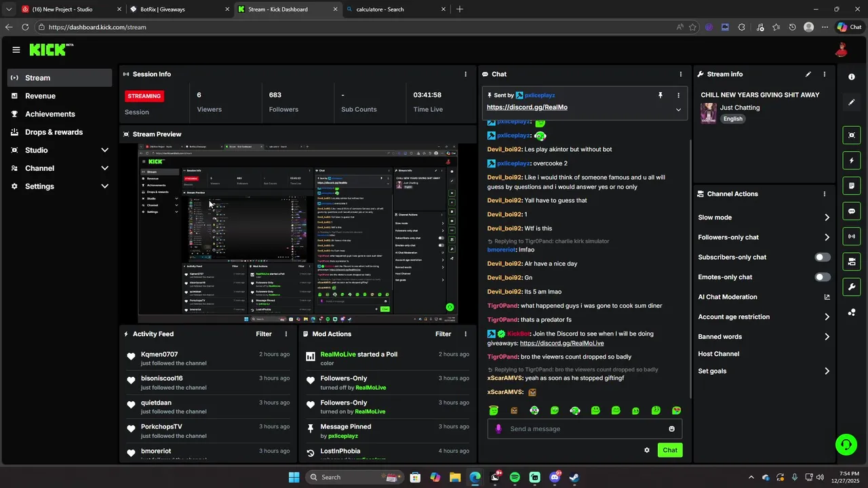Open Set goals options arrow

[x=827, y=371]
